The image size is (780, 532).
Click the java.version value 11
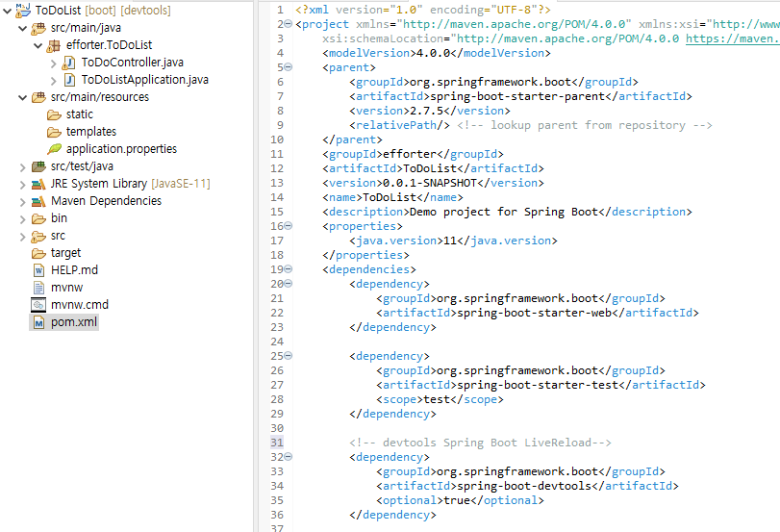pyautogui.click(x=450, y=241)
